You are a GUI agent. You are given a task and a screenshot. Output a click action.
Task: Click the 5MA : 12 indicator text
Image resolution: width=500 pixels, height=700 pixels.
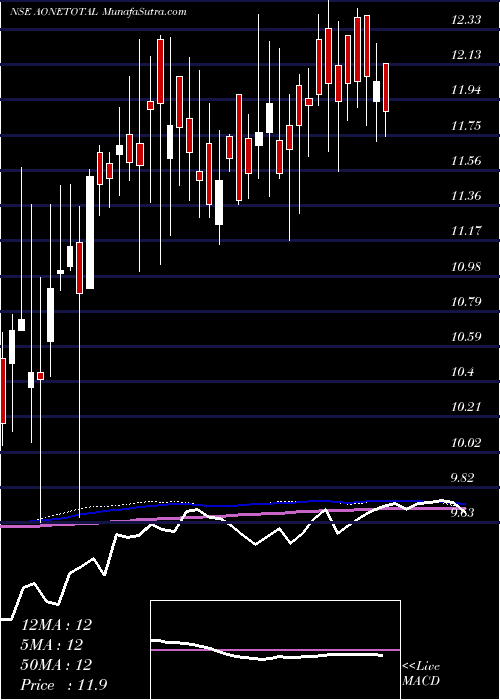[x=52, y=645]
